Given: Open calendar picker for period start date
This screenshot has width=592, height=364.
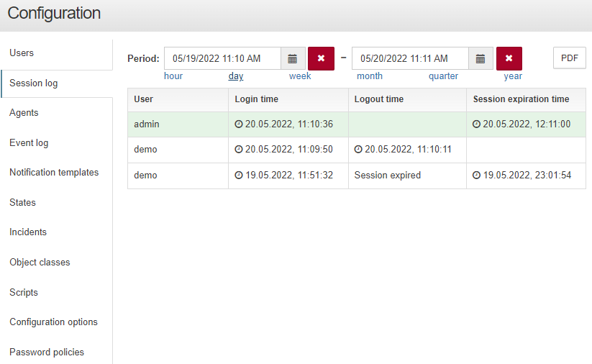Looking at the screenshot, I should tap(293, 58).
